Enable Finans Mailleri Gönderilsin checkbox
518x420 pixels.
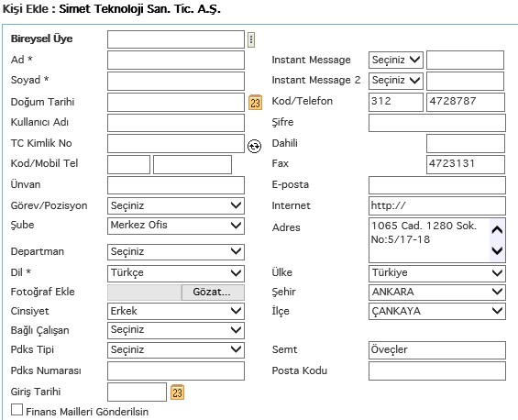pyautogui.click(x=17, y=410)
